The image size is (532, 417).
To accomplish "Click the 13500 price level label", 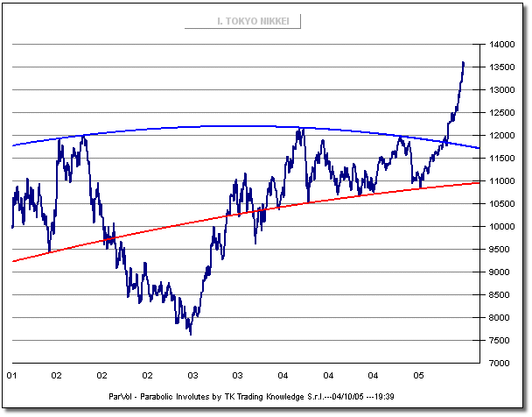I will click(502, 67).
